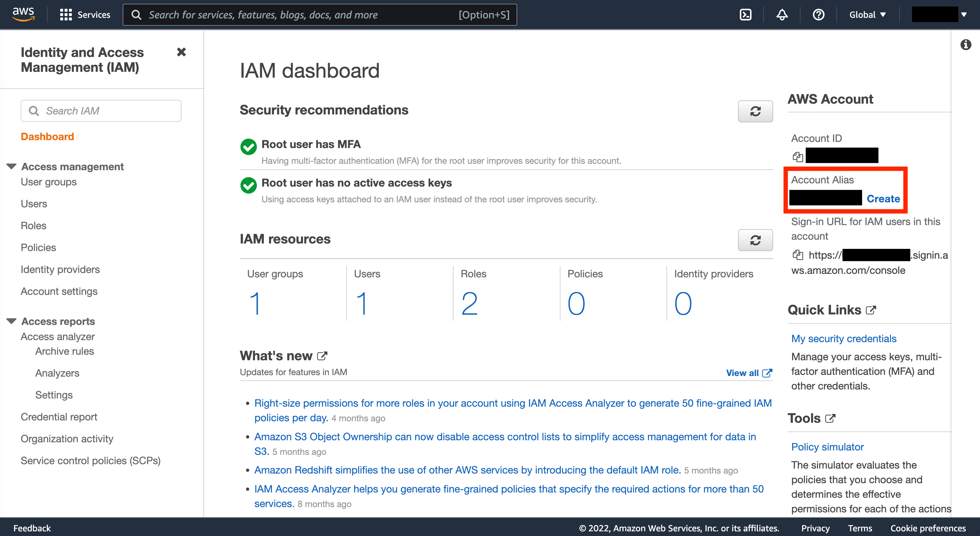Open the help question mark icon

[818, 15]
